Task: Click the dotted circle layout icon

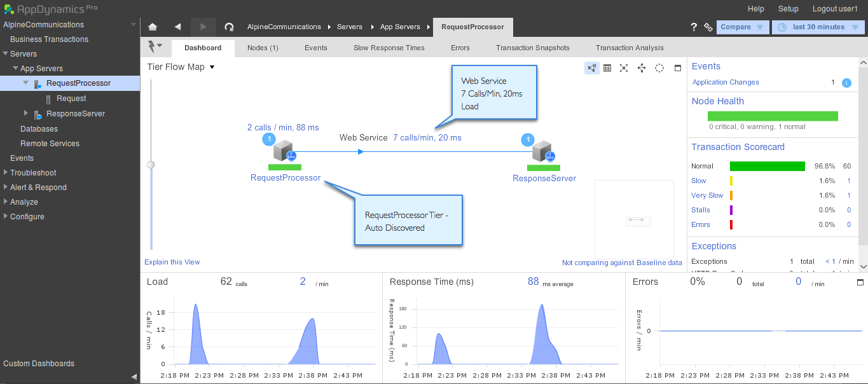Action: tap(659, 68)
